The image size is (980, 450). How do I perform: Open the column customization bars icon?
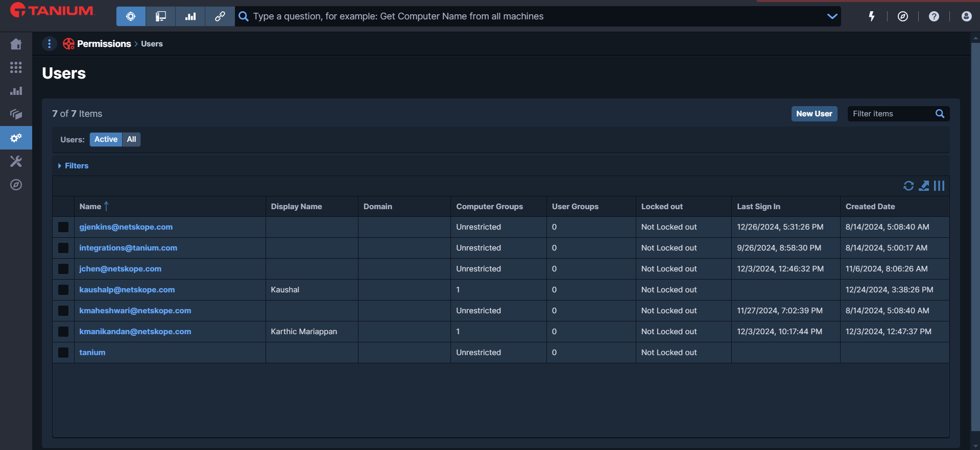[939, 186]
